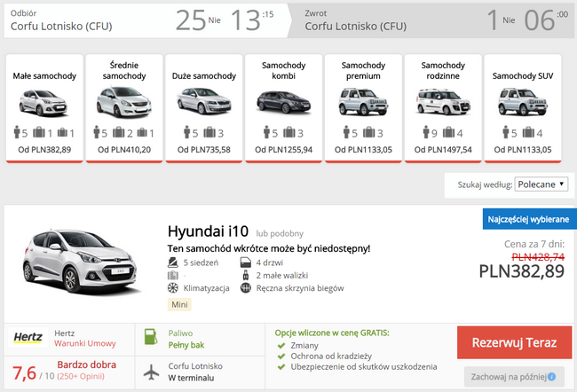Click the return date 1 Nie
Image resolution: width=577 pixels, height=392 pixels.
coord(502,20)
